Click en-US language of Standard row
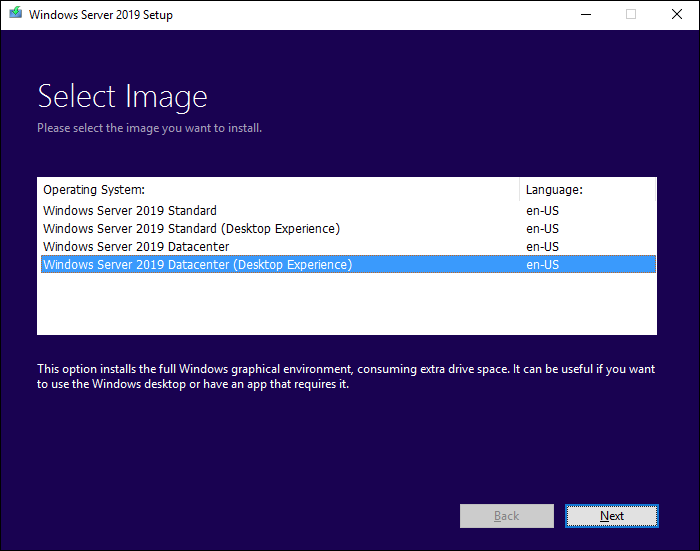Image resolution: width=700 pixels, height=551 pixels. tap(542, 211)
